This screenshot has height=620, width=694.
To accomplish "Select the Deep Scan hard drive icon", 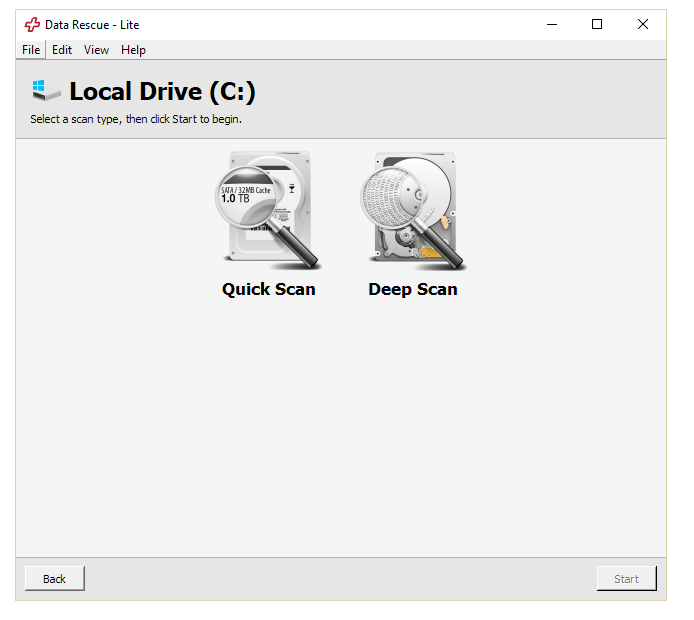I will pyautogui.click(x=413, y=210).
